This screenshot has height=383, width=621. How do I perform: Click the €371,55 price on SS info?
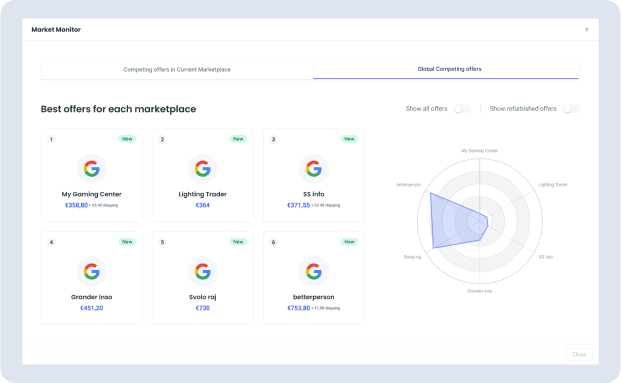click(299, 205)
